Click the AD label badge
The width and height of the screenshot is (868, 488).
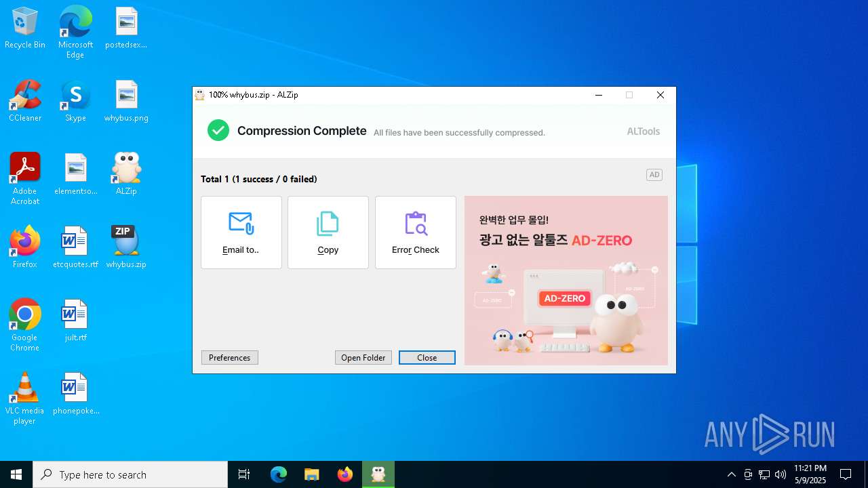[654, 175]
